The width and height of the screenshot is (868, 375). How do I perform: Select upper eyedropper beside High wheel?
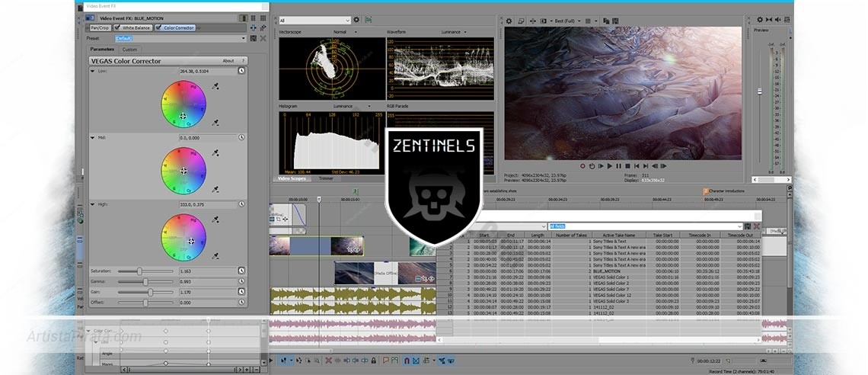pyautogui.click(x=215, y=220)
